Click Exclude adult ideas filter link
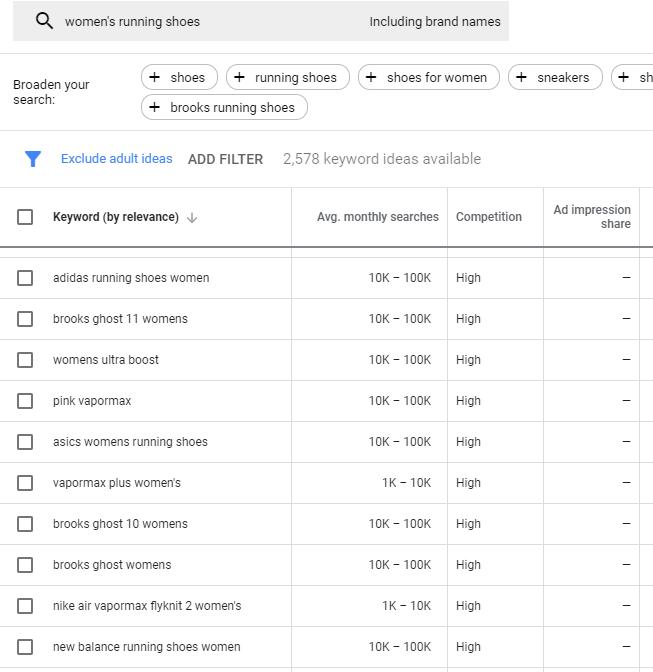 117,159
